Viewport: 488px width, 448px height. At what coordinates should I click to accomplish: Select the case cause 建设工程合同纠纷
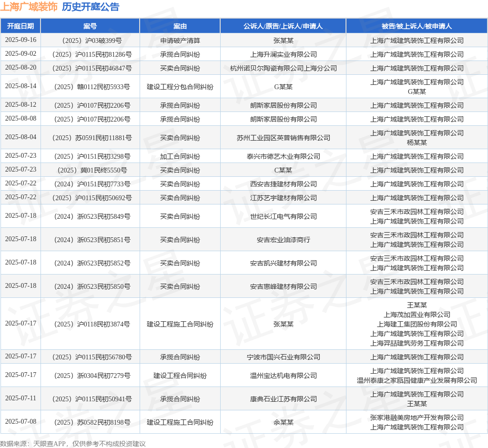click(x=180, y=376)
